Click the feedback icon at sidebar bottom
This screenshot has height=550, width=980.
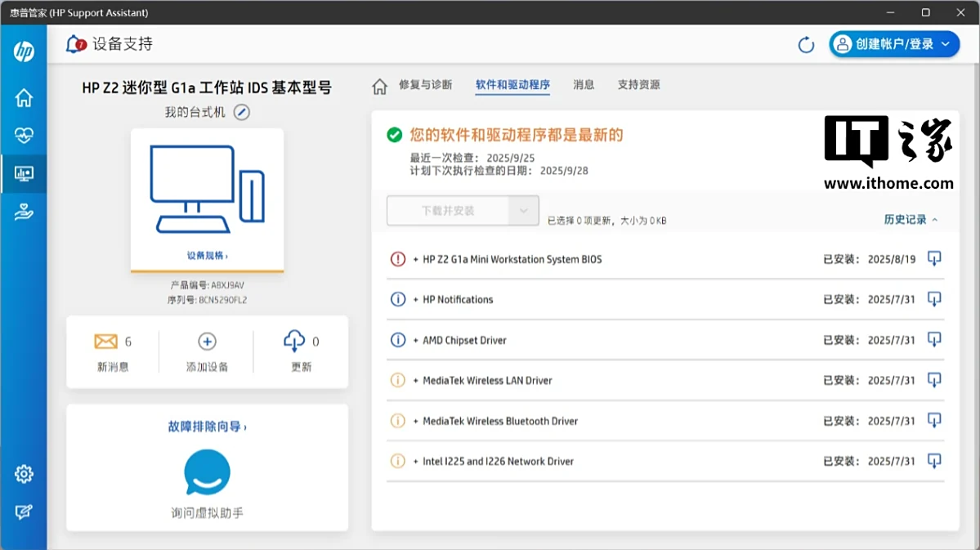pos(24,512)
